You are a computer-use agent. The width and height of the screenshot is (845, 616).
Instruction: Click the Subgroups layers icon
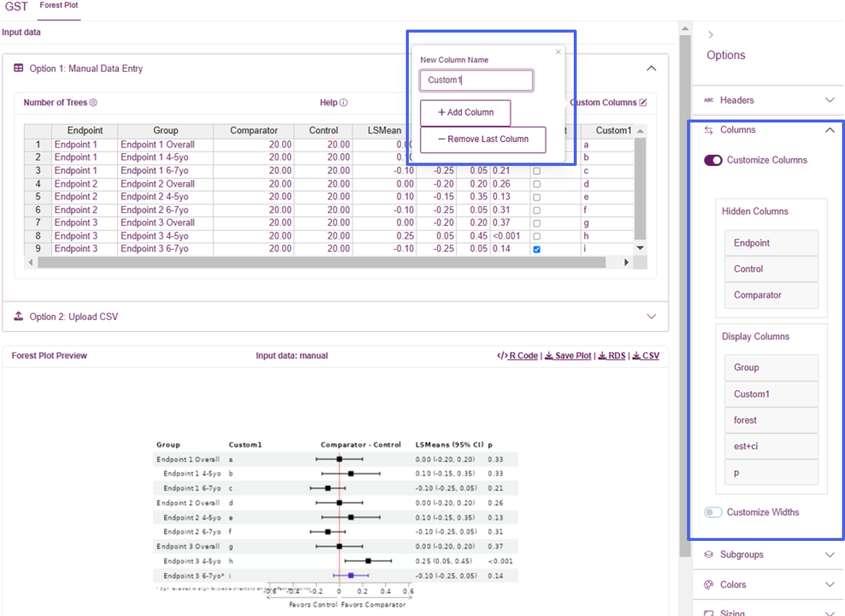click(709, 554)
